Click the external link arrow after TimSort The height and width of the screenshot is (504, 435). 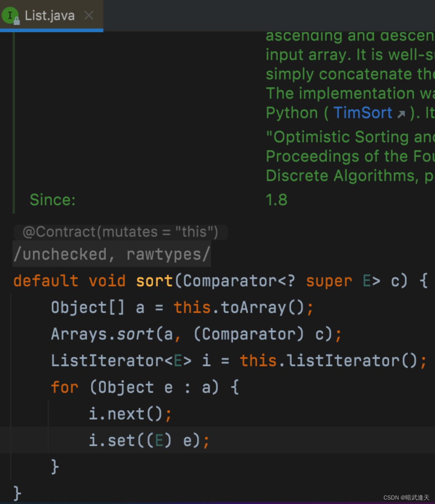(x=401, y=114)
